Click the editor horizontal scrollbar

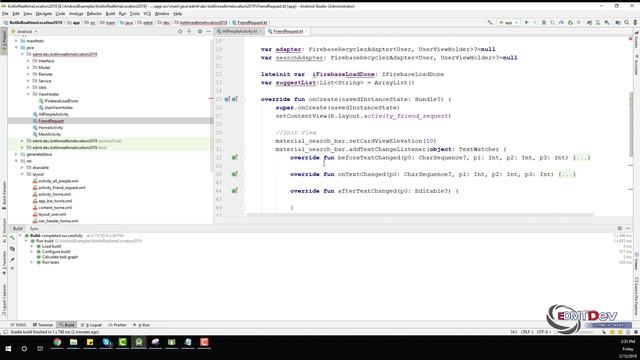pos(420,214)
